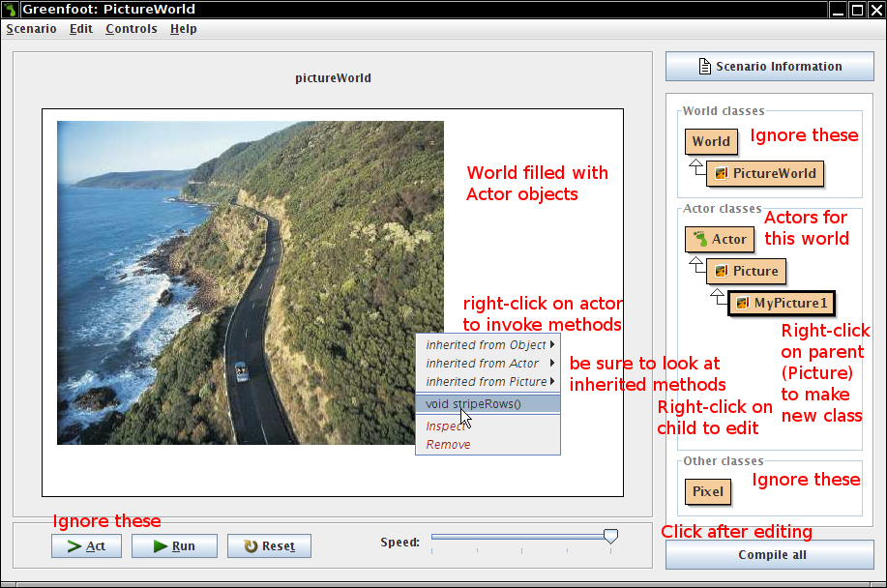Click the image icon on PictureWorld class

click(721, 174)
